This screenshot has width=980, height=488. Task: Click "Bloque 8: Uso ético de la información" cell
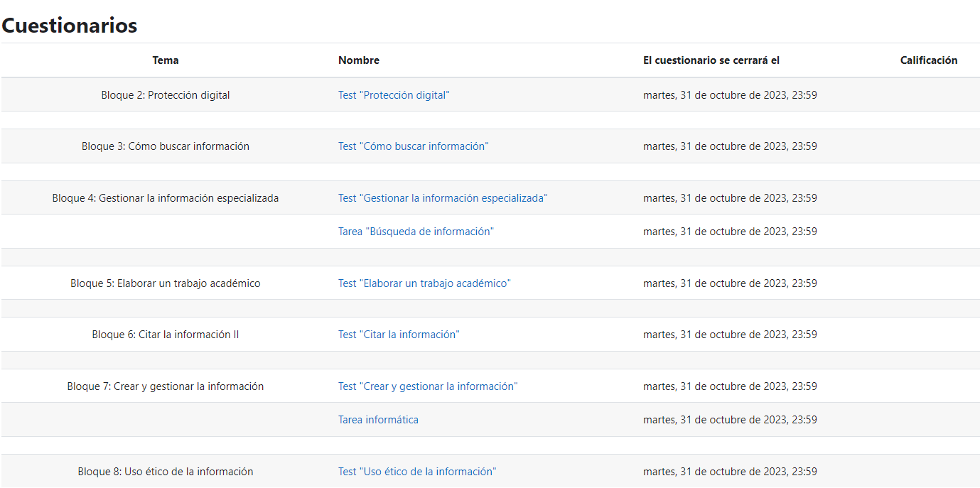tap(166, 472)
